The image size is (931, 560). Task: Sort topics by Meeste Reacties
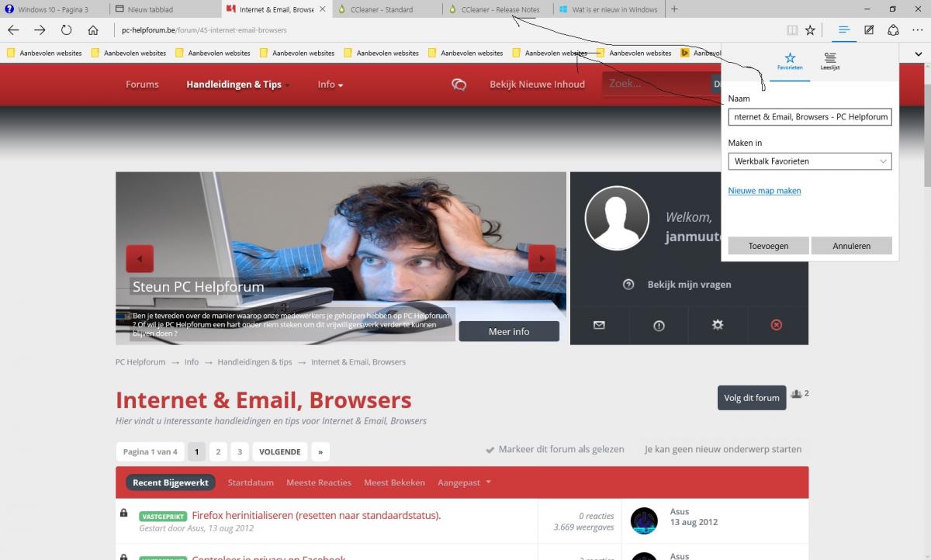(x=319, y=482)
